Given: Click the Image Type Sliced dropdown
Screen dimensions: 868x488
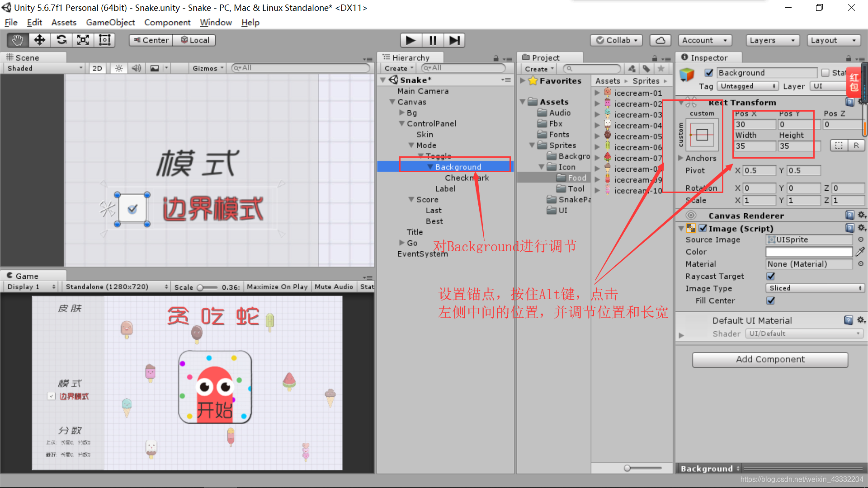Looking at the screenshot, I should pos(812,288).
